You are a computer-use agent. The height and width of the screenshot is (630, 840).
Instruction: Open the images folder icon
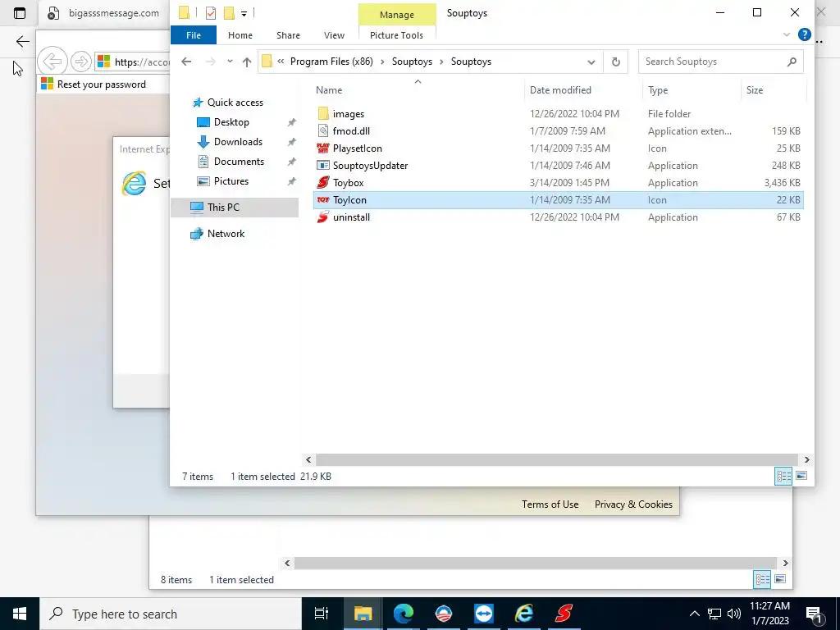(323, 113)
